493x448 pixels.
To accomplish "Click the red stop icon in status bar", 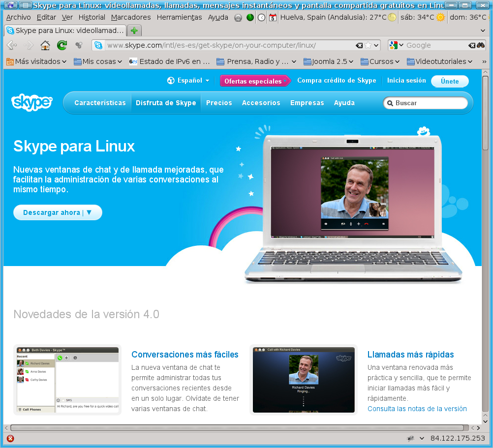I will (10, 438).
